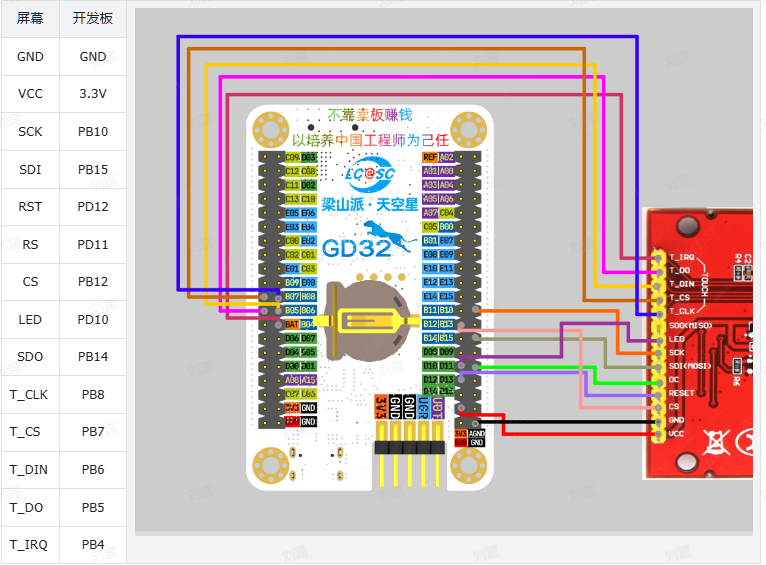Select the PD11 table cell

point(93,245)
